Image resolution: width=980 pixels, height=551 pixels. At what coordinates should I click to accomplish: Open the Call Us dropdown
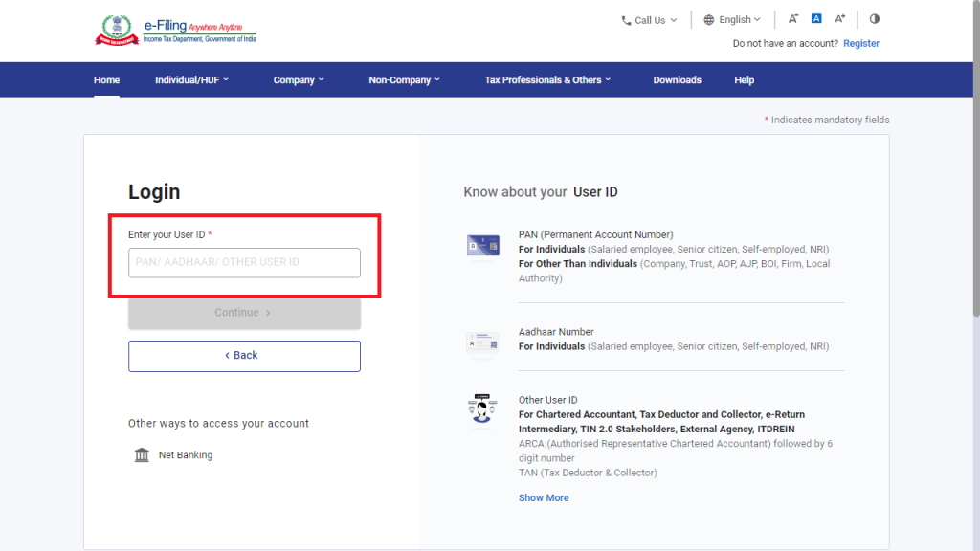(x=649, y=18)
